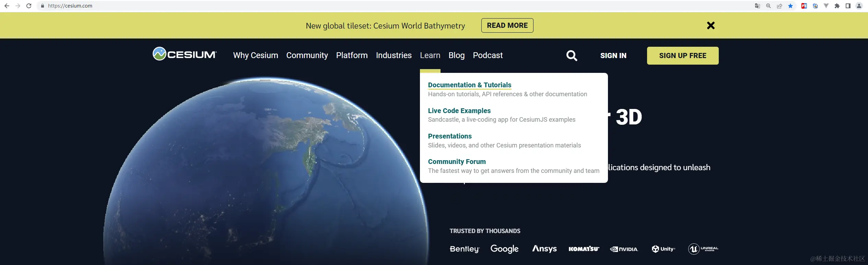
Task: Go to the Podcast page
Action: 488,55
